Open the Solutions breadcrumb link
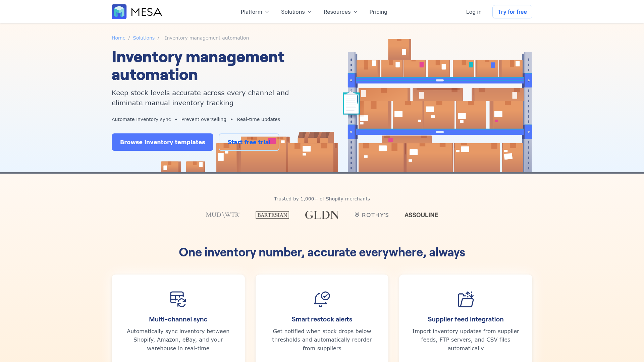This screenshot has height=362, width=644. tap(144, 38)
